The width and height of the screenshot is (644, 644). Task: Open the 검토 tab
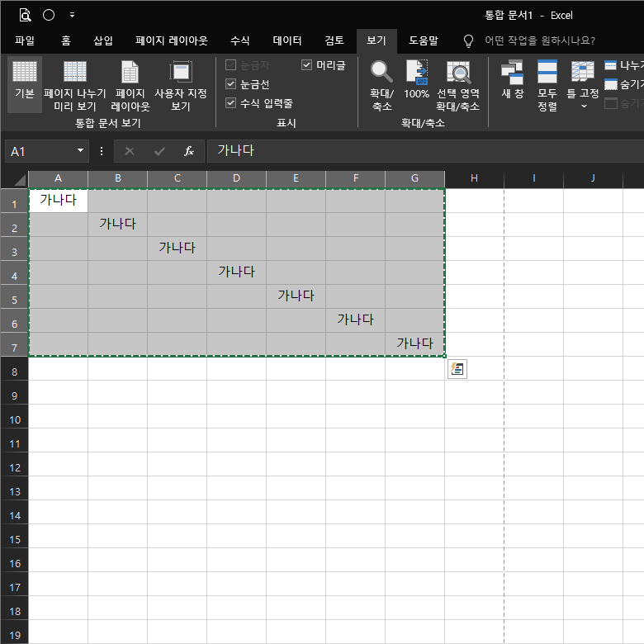pyautogui.click(x=334, y=40)
